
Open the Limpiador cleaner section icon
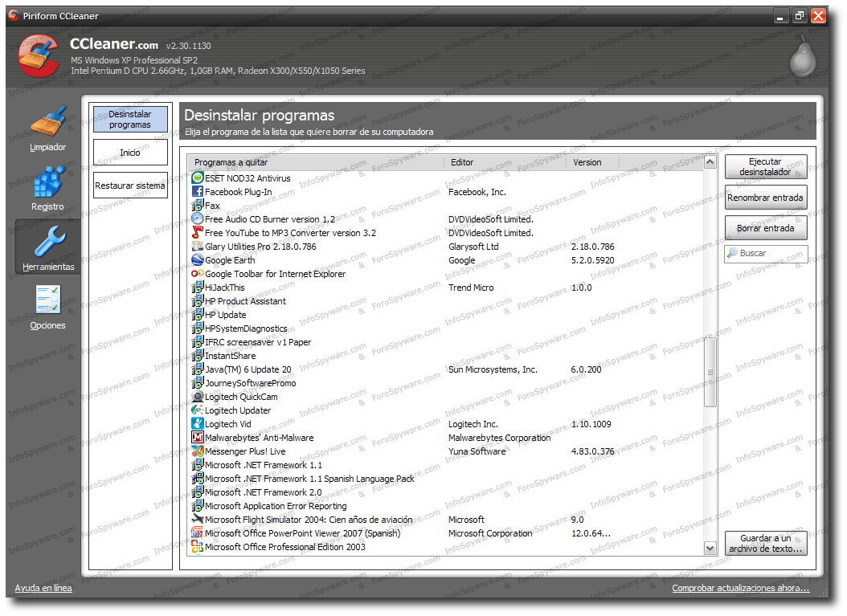(48, 122)
